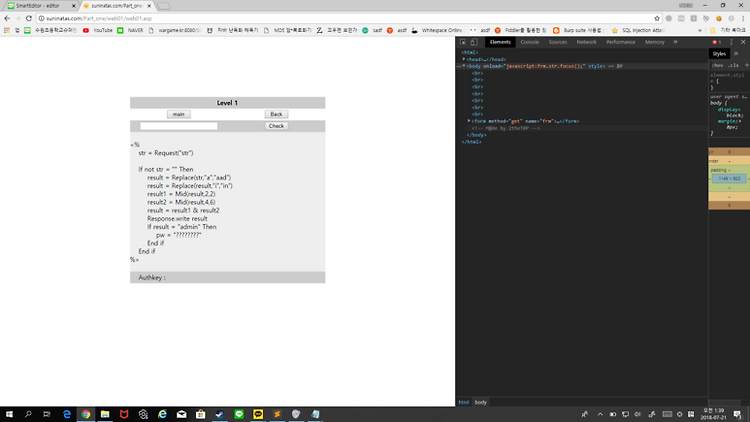Screen dimensions: 750x422
Task: Open the notification center icon
Action: coord(738,414)
